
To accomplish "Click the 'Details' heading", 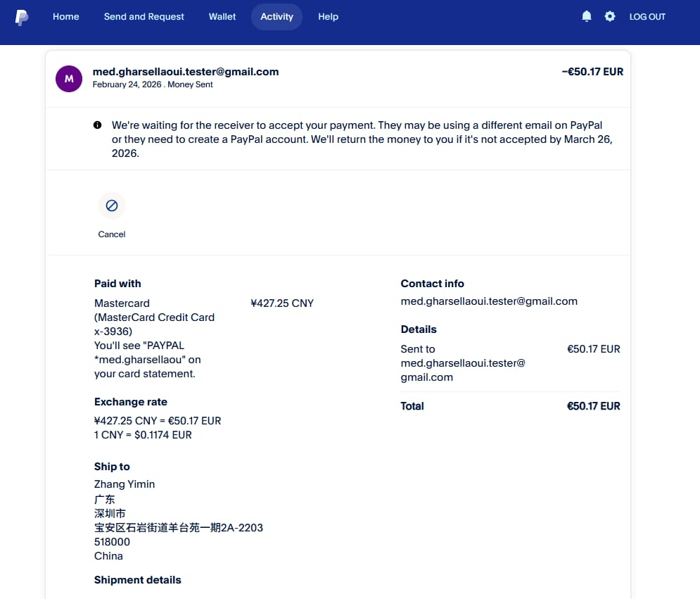I will point(419,329).
